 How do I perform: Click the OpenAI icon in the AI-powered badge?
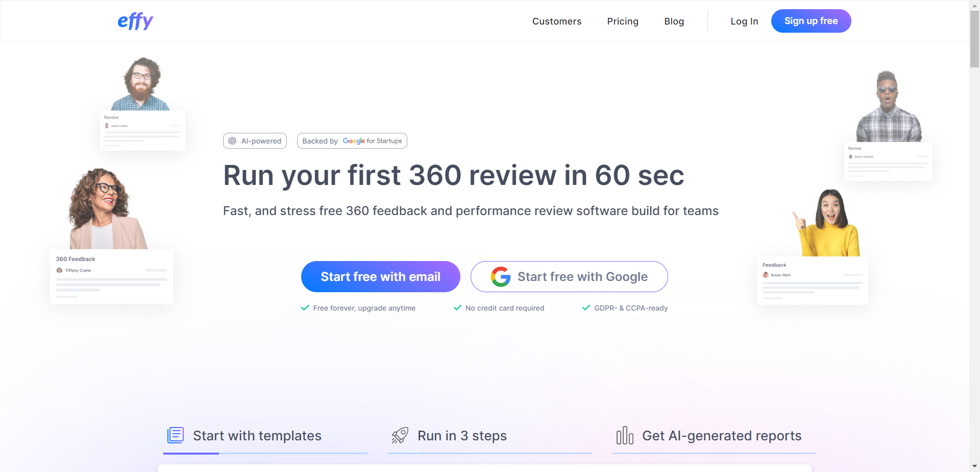233,140
